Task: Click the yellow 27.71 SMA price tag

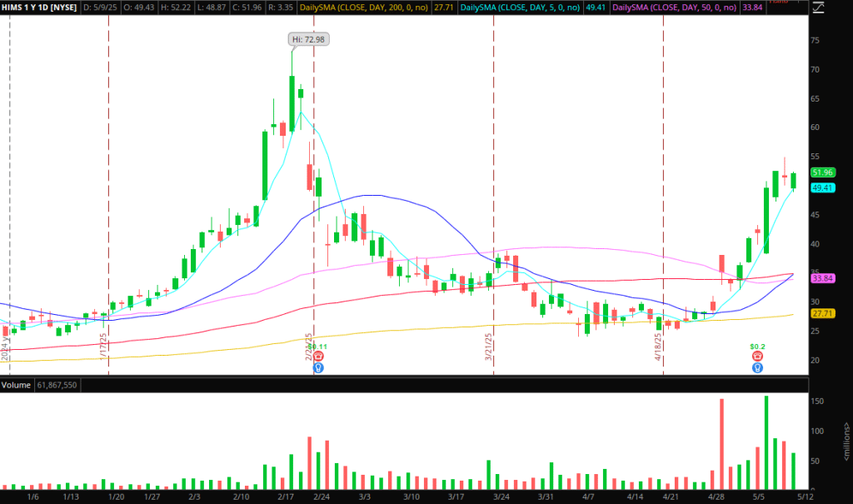Action: tap(822, 313)
